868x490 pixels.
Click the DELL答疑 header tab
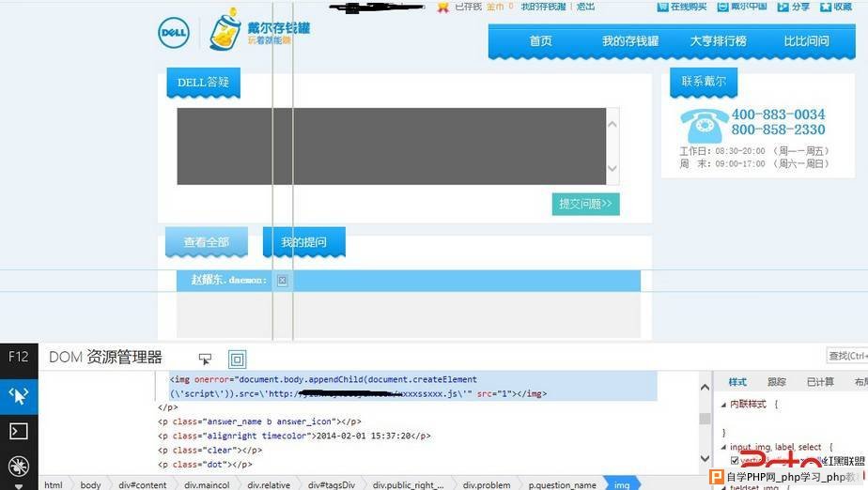tap(203, 83)
